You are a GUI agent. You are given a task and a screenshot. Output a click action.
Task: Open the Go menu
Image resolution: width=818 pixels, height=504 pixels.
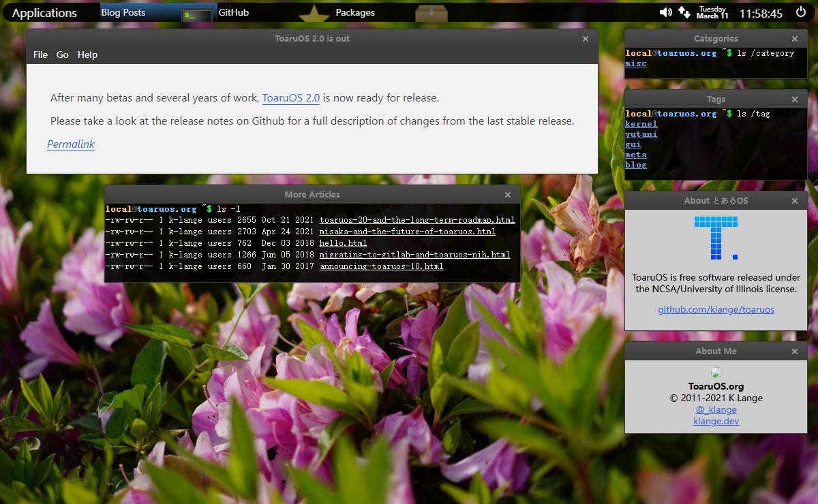(63, 54)
